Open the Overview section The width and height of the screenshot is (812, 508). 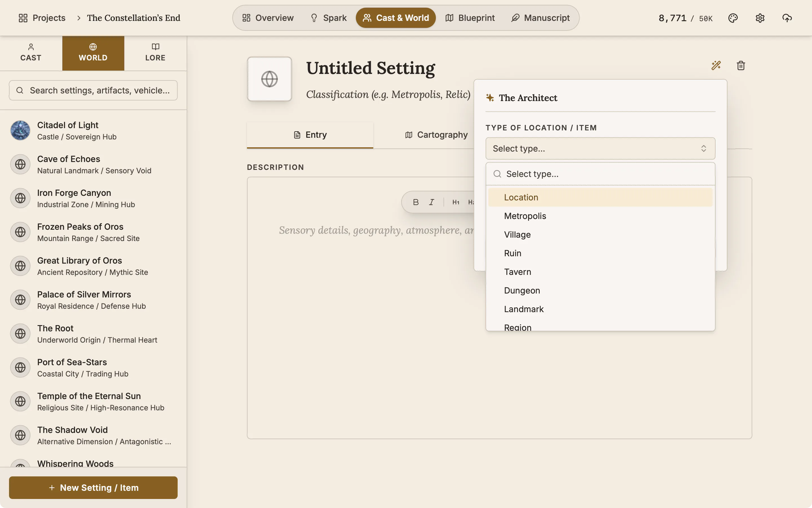pyautogui.click(x=268, y=18)
